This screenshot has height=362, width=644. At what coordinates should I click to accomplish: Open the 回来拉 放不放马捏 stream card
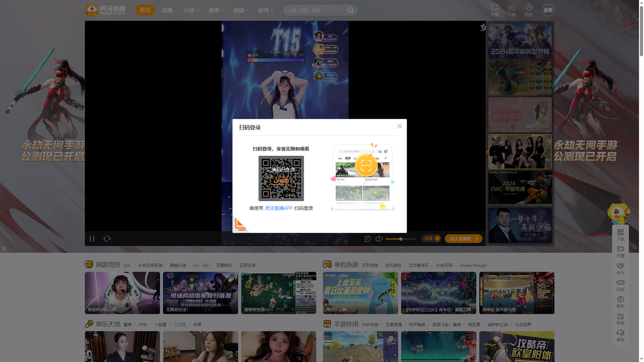(517, 293)
